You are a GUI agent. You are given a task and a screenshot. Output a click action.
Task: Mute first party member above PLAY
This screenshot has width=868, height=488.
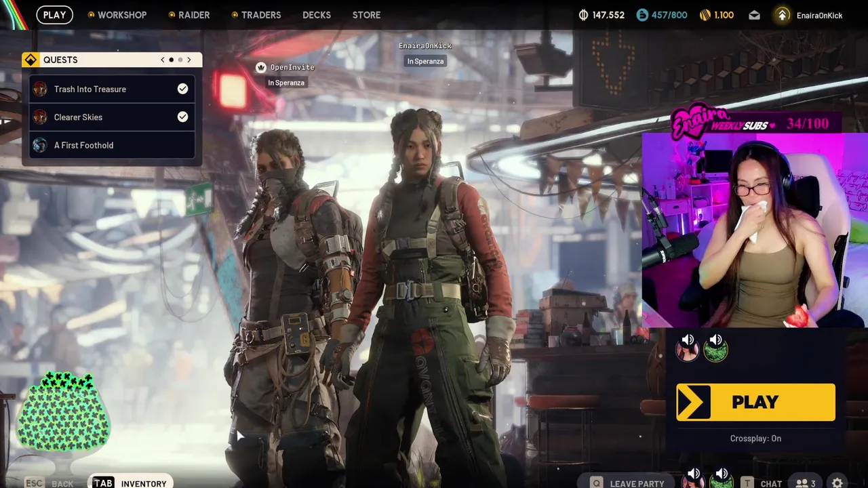pyautogui.click(x=688, y=340)
